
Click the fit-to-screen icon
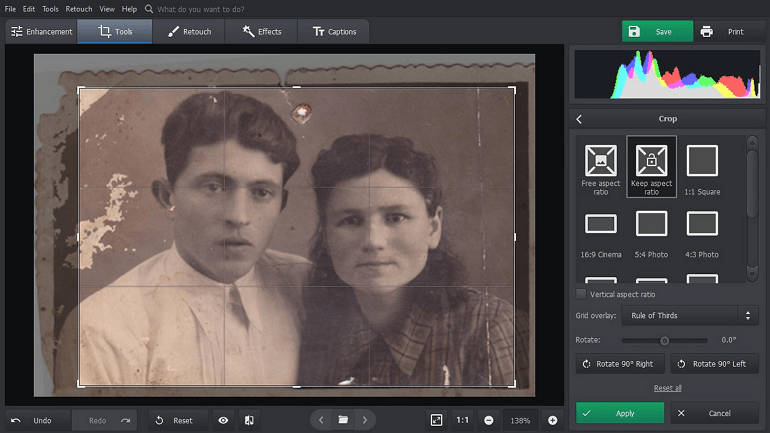(437, 420)
